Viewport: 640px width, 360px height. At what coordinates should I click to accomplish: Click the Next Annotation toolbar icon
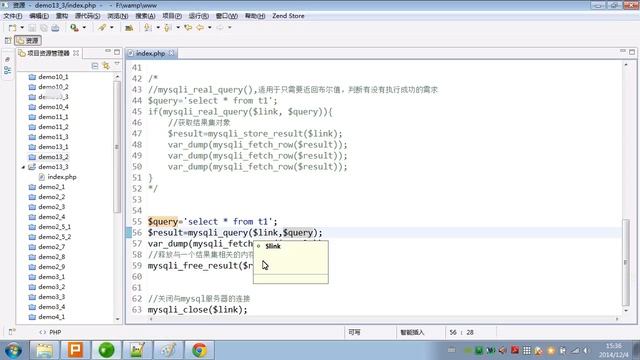[148, 28]
